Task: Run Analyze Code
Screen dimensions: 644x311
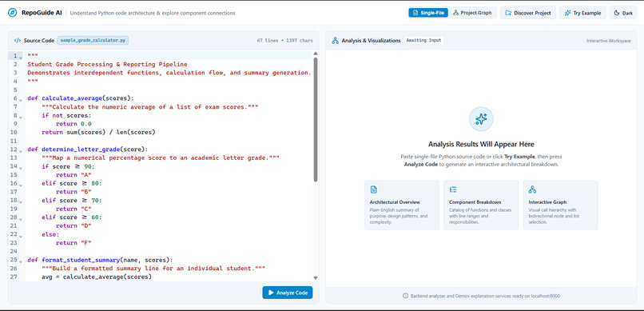Action: (288, 293)
